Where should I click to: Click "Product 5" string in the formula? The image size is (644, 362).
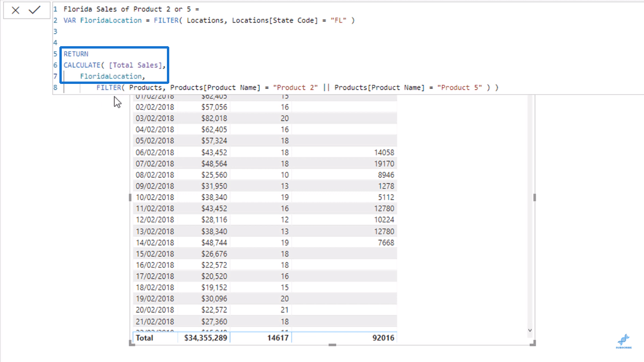click(x=460, y=87)
